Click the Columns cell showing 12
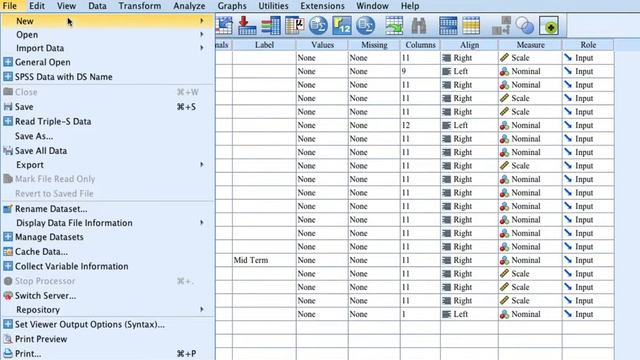The width and height of the screenshot is (640, 360). click(420, 125)
